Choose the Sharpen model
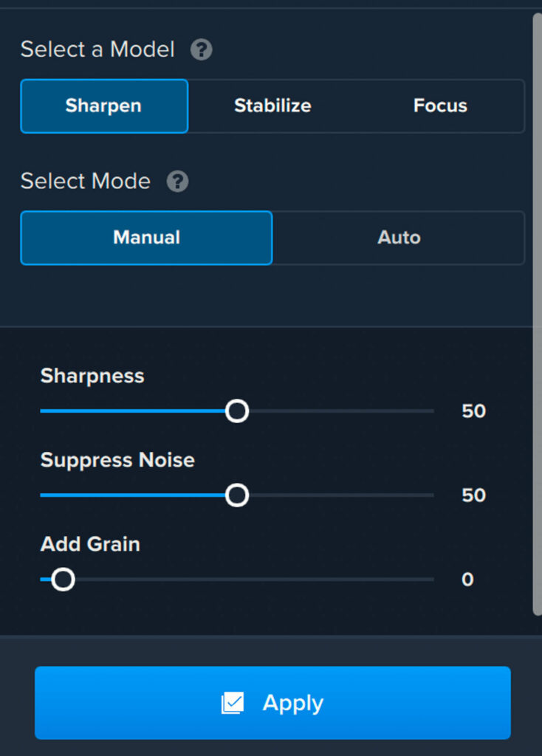The image size is (542, 756). click(104, 106)
